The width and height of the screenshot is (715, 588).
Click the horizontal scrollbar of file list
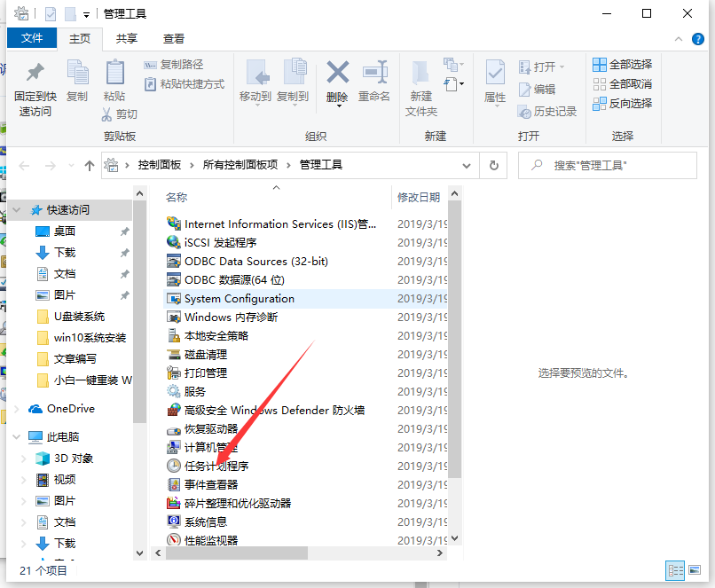tap(236, 553)
